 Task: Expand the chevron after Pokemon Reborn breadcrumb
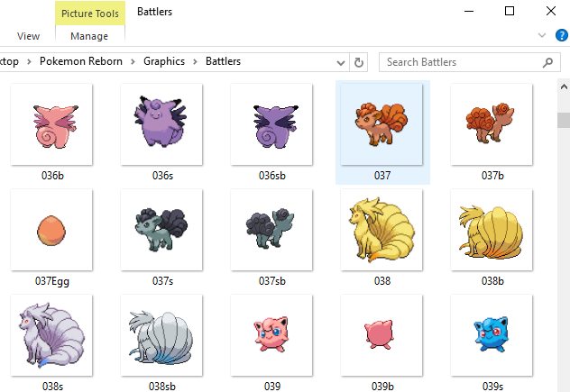[133, 62]
